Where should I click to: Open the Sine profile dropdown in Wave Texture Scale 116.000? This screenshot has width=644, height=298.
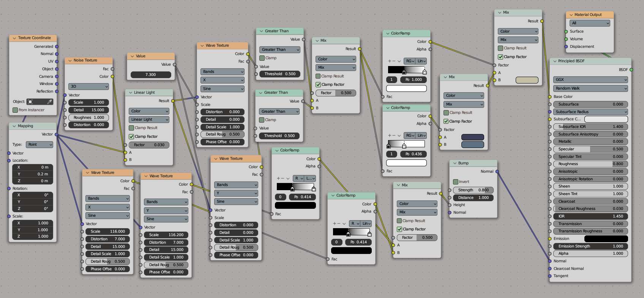click(x=107, y=216)
